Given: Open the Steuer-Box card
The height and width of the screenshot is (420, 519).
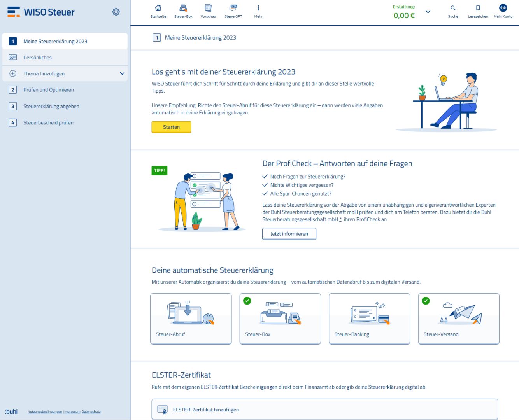Looking at the screenshot, I should [280, 319].
